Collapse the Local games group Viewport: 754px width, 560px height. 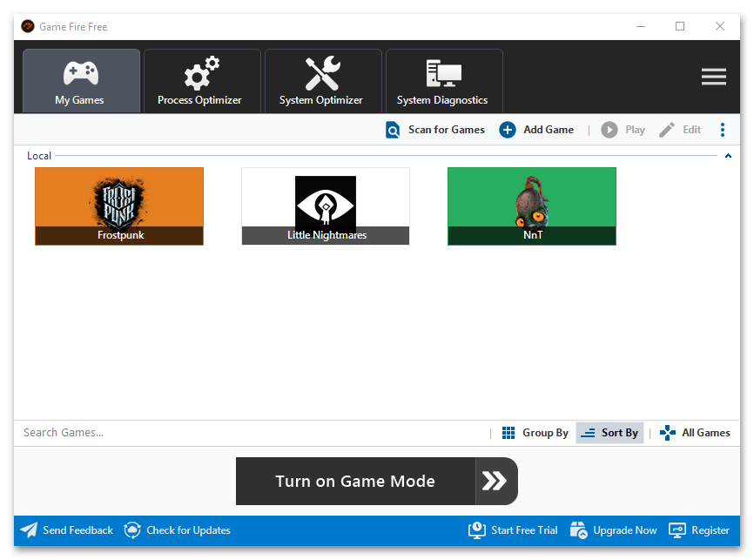click(728, 156)
